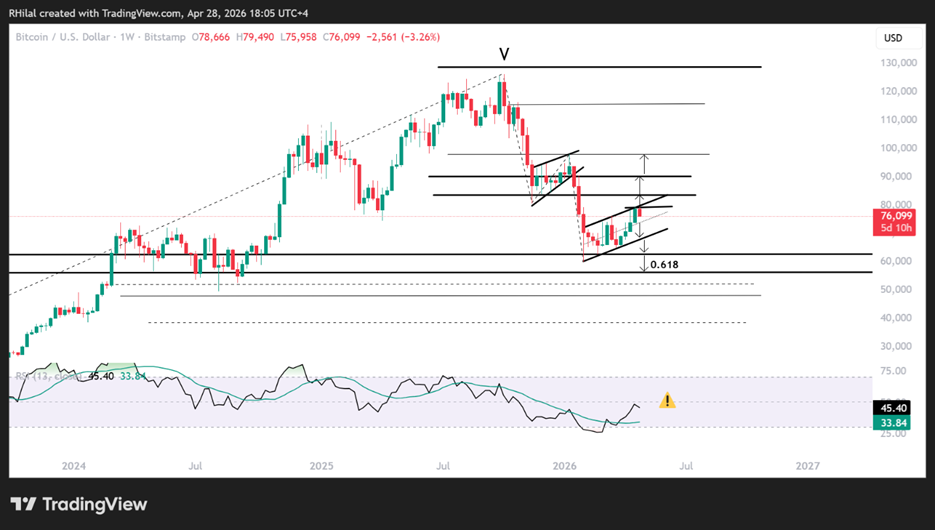Select the green 33.84 RSI average label
The width and height of the screenshot is (935, 530).
(894, 423)
